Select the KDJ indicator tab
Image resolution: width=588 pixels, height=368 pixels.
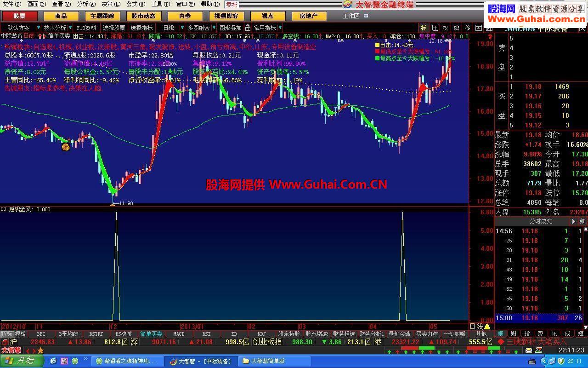[261, 334]
